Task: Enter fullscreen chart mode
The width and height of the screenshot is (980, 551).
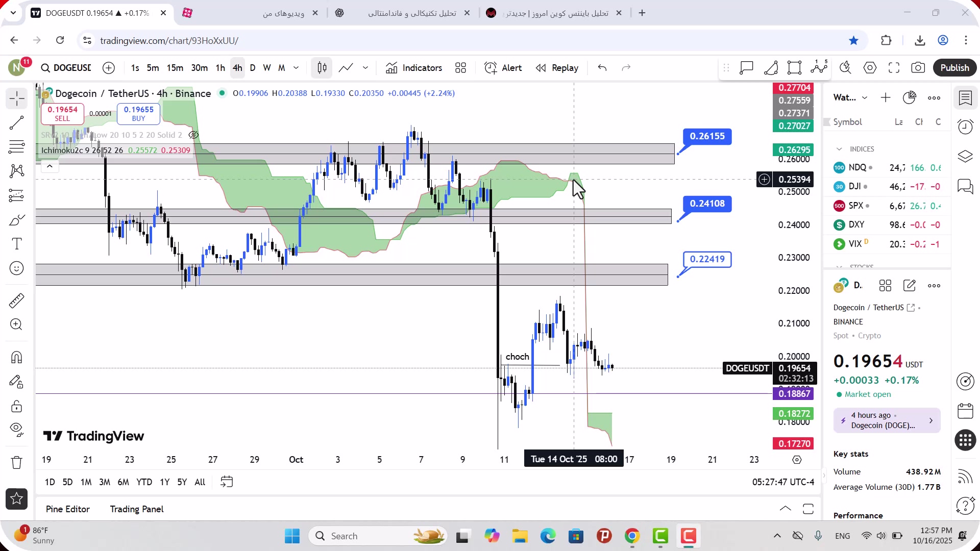Action: tap(894, 68)
